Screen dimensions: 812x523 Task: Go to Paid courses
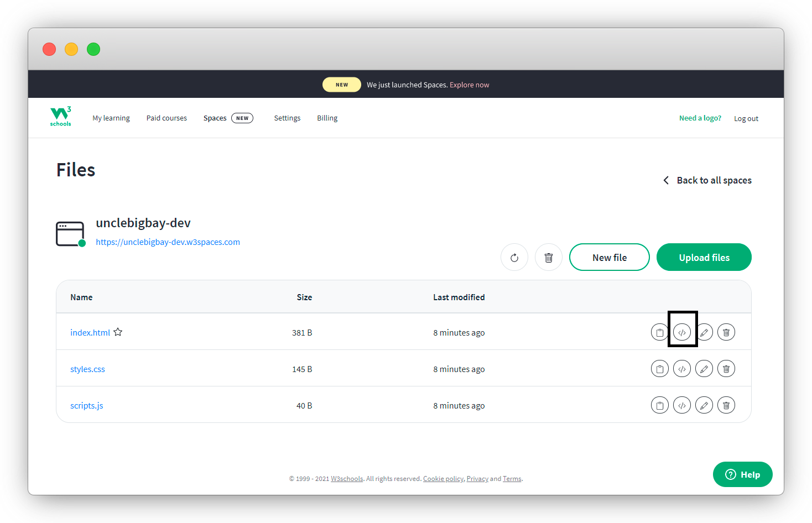tap(166, 118)
